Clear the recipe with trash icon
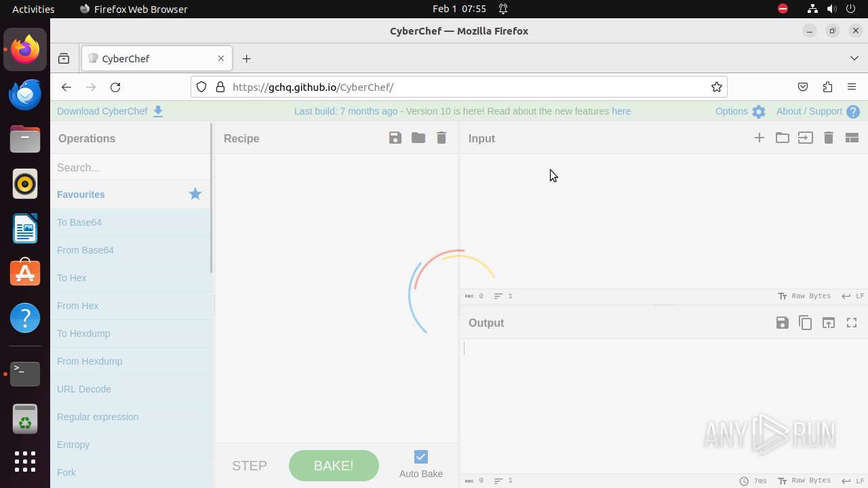868x488 pixels. point(441,138)
